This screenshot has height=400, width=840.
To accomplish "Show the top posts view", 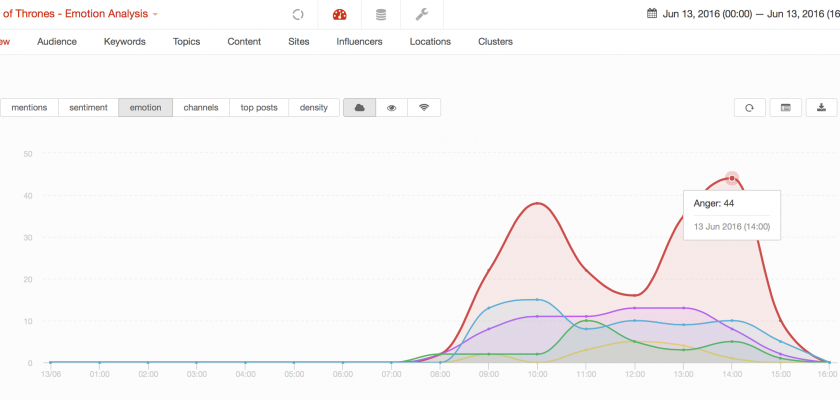I will click(259, 108).
